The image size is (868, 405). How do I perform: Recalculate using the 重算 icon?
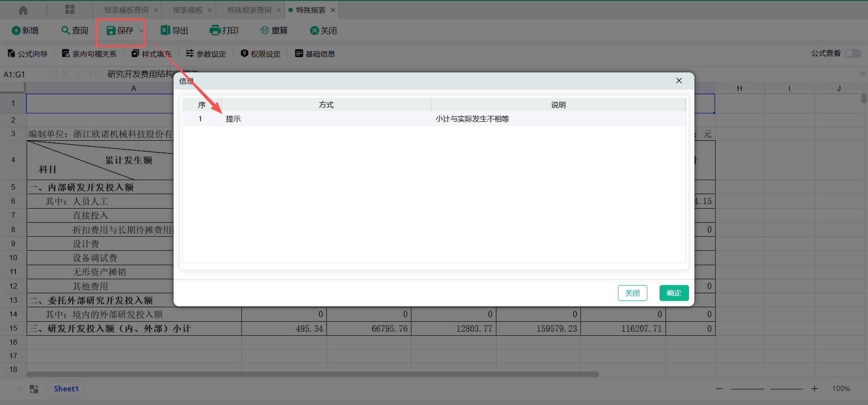(265, 30)
